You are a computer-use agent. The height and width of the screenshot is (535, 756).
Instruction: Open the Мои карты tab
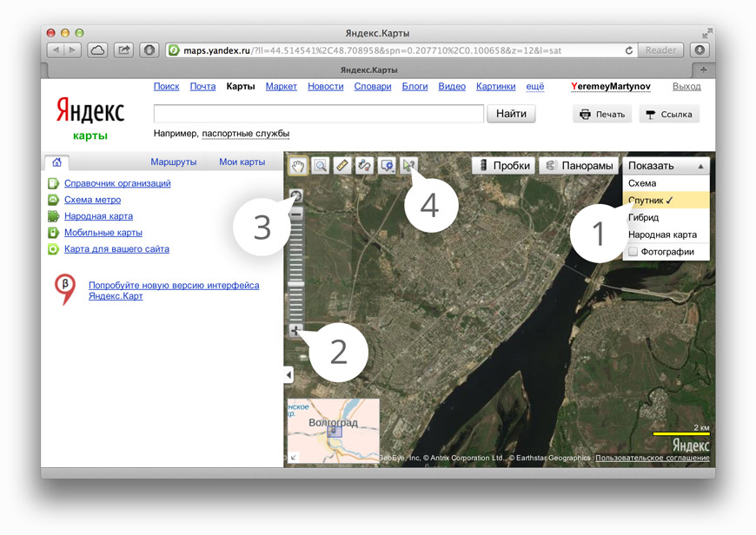click(242, 162)
